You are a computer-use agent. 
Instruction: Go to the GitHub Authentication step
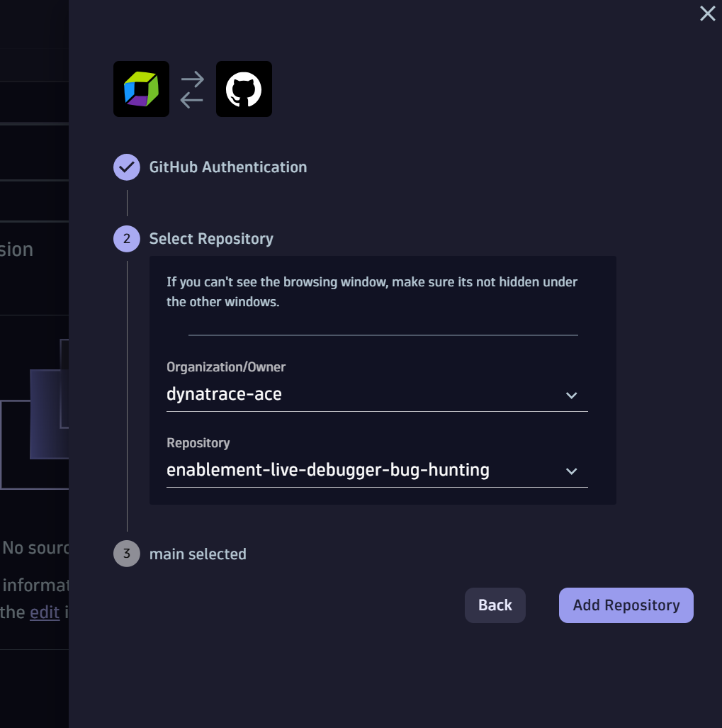[x=228, y=167]
